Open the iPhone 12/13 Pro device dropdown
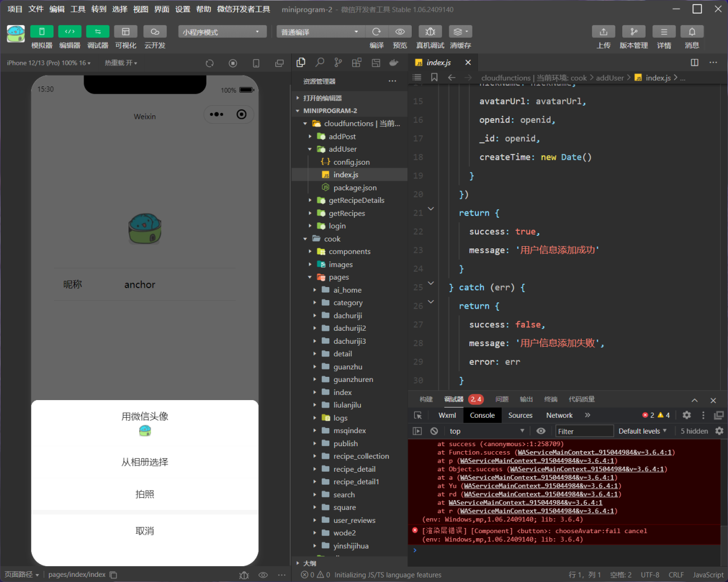 [48, 63]
